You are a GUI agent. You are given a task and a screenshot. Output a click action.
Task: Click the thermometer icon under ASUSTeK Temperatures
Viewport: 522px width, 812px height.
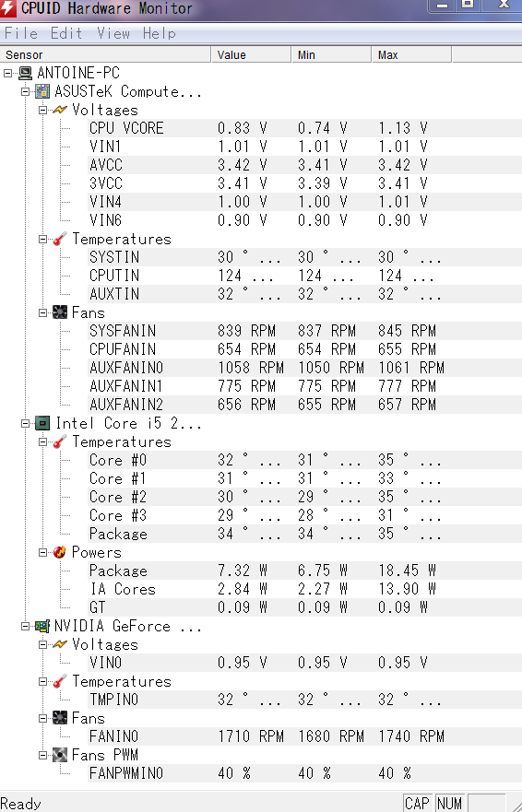(x=60, y=240)
